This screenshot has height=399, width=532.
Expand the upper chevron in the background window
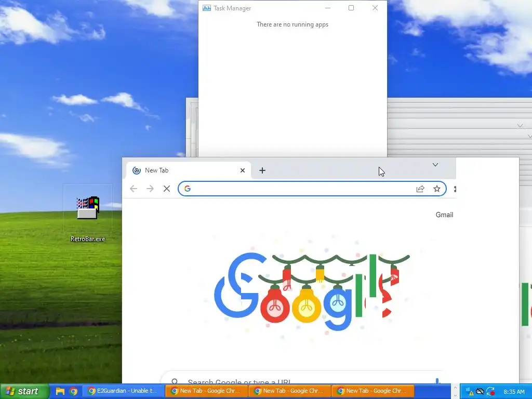(520, 126)
